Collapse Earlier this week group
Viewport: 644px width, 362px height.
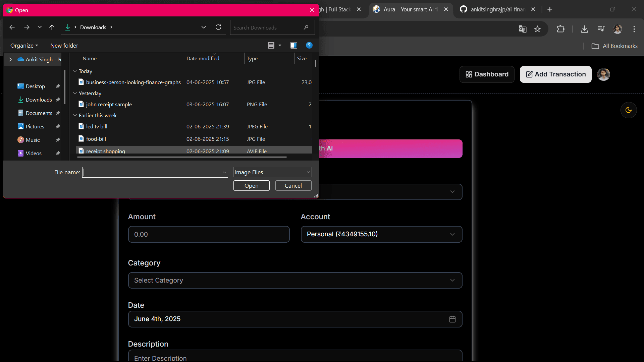click(75, 115)
